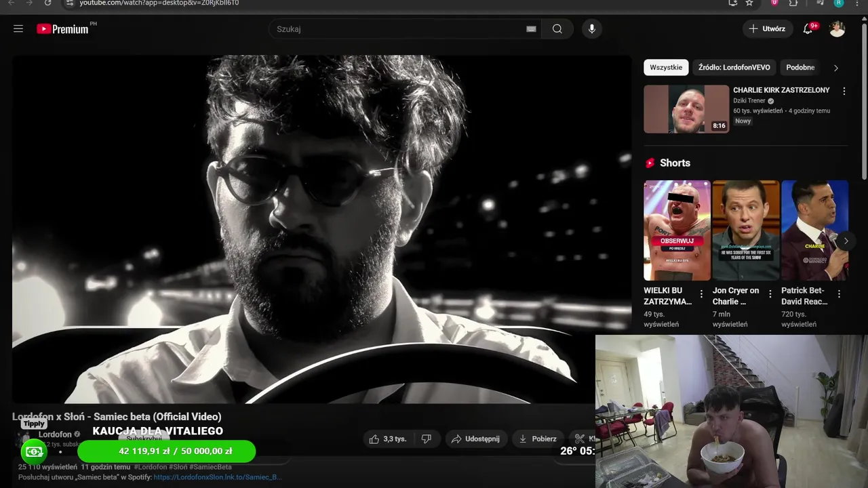
Task: Open Dziki Trener channel name
Action: pyautogui.click(x=749, y=100)
